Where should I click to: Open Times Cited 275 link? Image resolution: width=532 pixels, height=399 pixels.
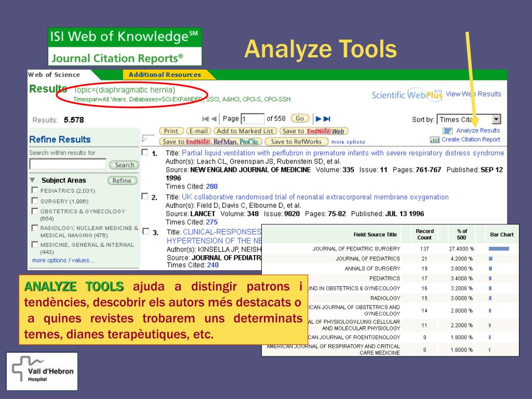pos(212,222)
